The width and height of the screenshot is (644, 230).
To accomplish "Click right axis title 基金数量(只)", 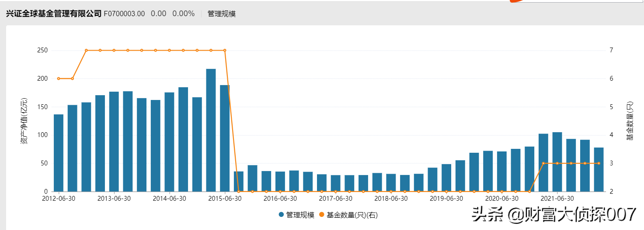I will coord(630,121).
